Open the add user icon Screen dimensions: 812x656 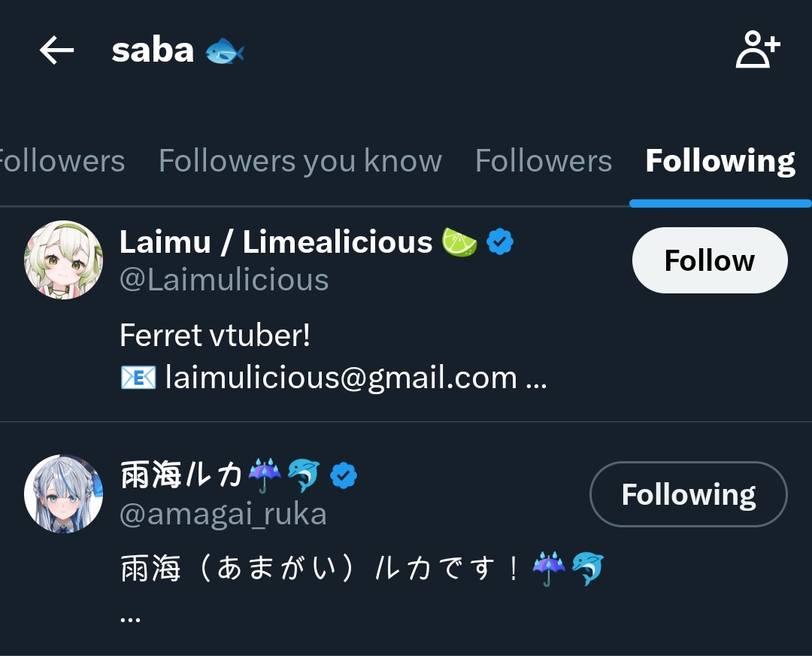tap(758, 51)
